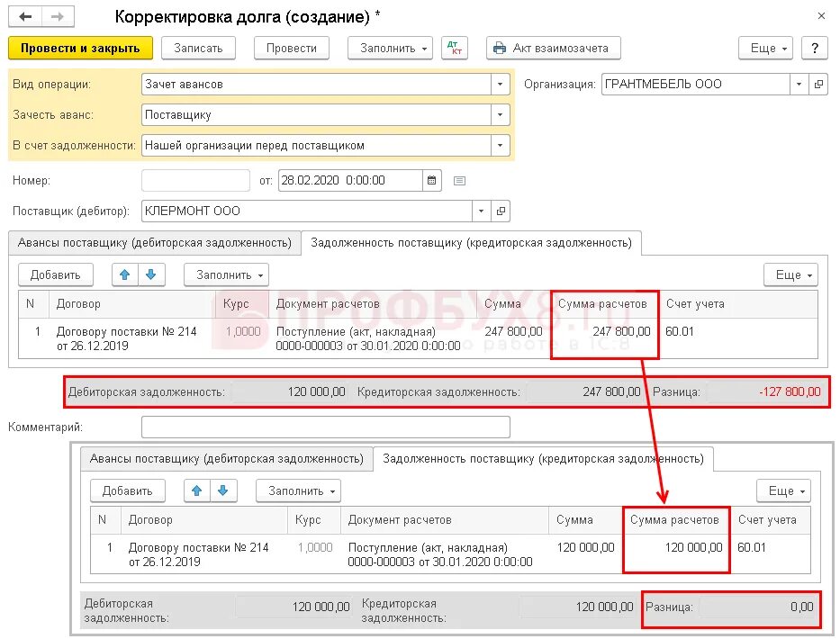Click upper Счет учета 60.01 cell
This screenshot has height=639, width=840.
[x=738, y=338]
